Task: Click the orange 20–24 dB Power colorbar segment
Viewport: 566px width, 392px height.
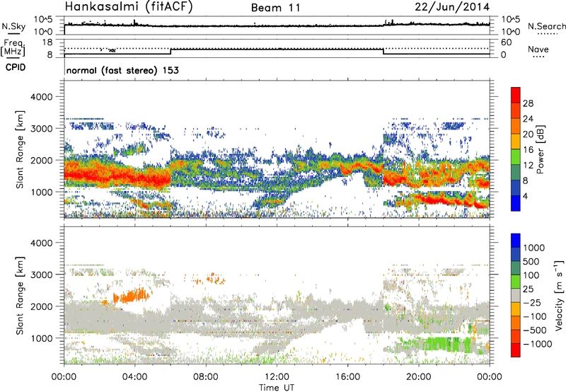Action: [x=516, y=126]
